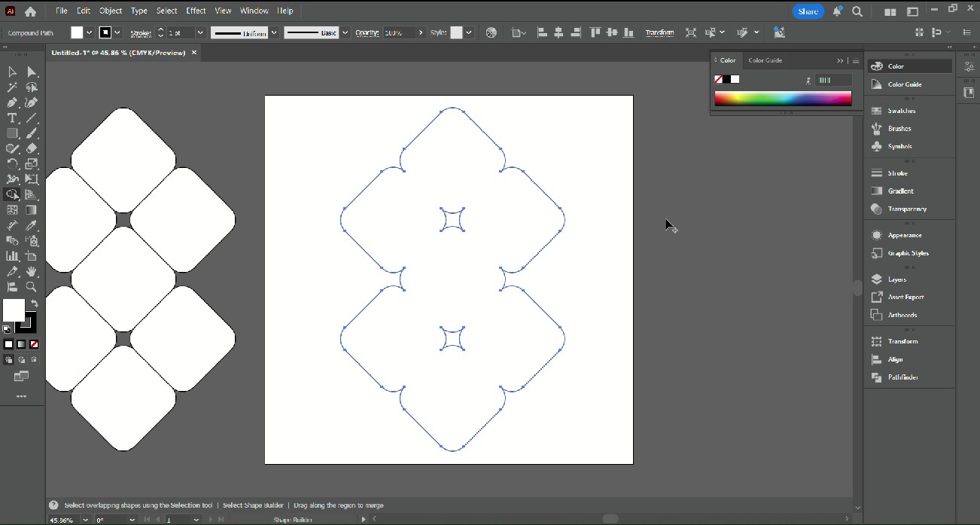Open graphic Style dropdown
This screenshot has width=980, height=525.
[469, 32]
